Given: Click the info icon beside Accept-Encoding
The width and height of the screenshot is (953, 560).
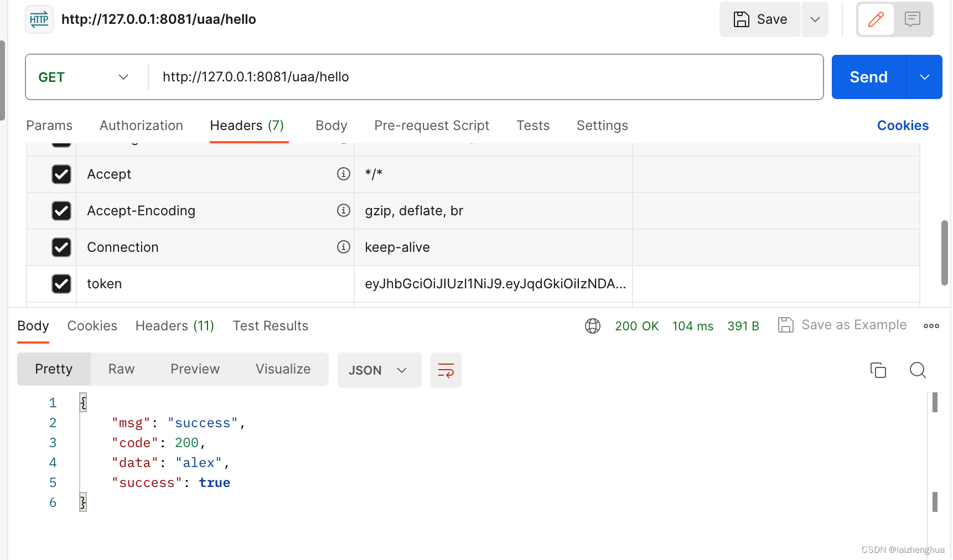Looking at the screenshot, I should click(x=344, y=210).
